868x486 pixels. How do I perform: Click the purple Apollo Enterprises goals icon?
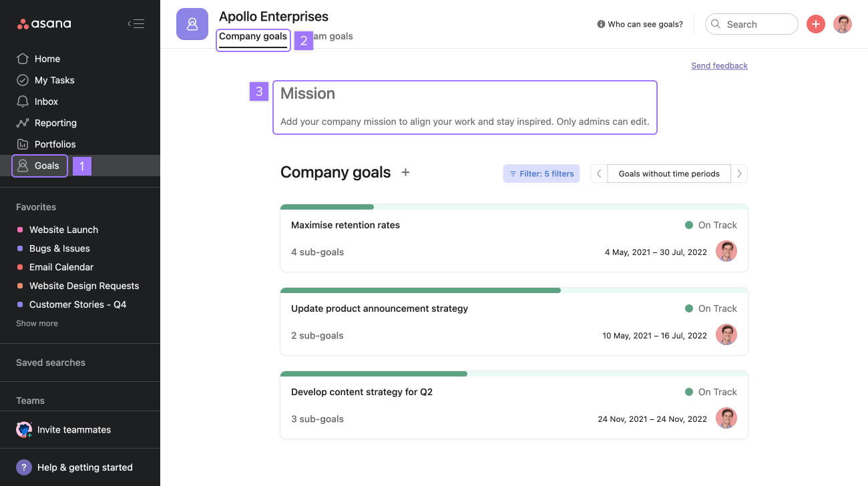[x=192, y=24]
